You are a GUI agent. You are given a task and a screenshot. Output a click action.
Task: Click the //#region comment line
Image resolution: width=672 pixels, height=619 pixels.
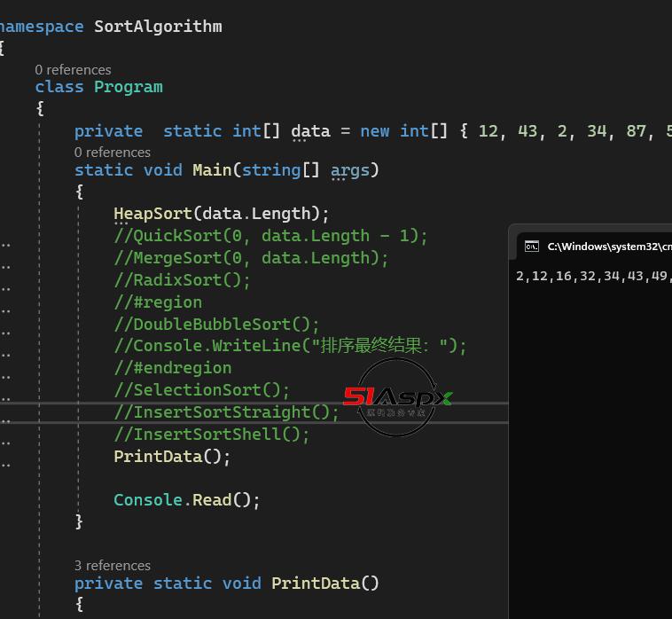(158, 302)
